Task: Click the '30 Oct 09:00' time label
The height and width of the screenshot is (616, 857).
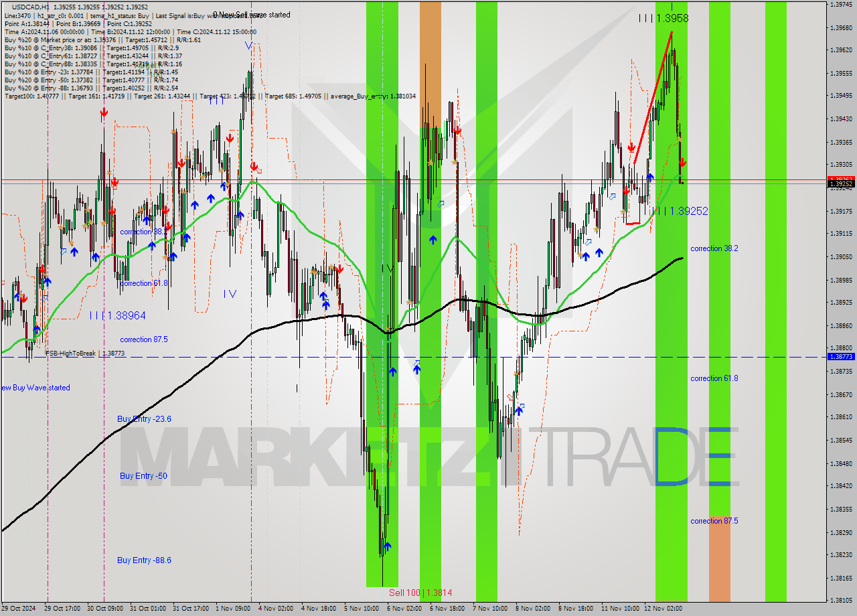Action: (x=104, y=609)
